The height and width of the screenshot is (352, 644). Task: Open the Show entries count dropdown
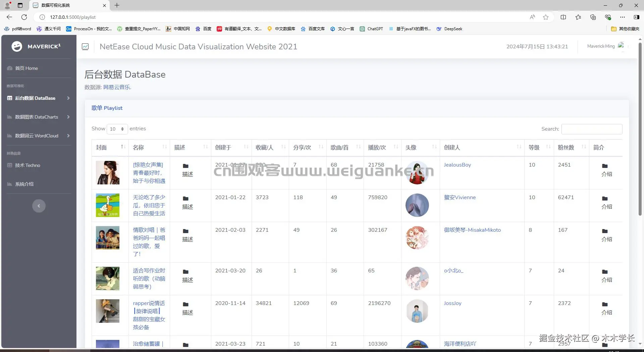coord(117,129)
